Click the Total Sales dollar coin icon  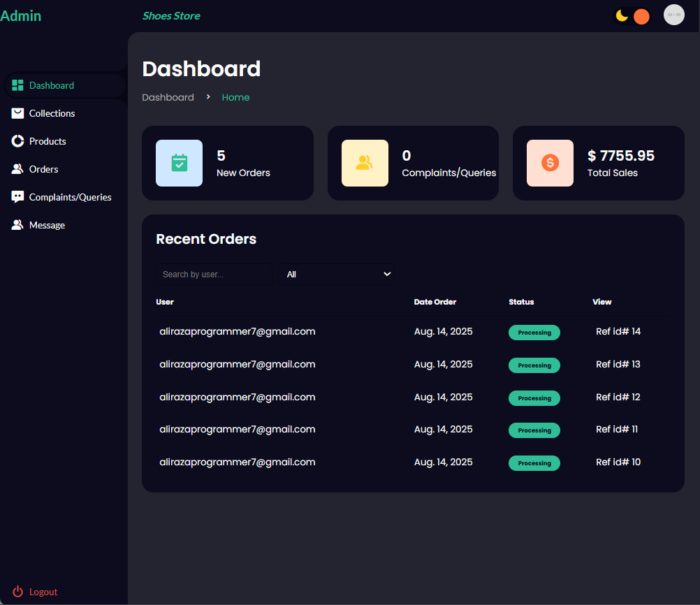pos(550,163)
